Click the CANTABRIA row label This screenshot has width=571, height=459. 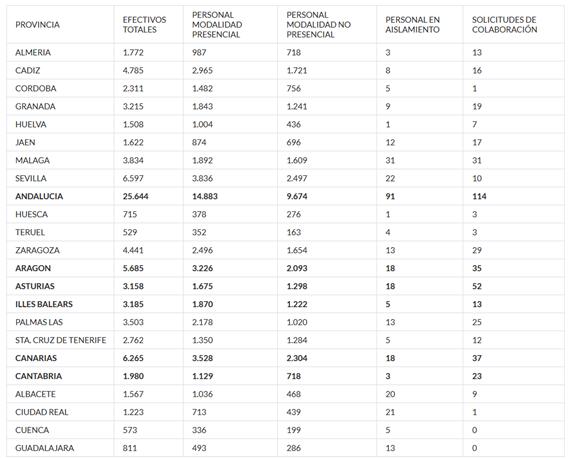(38, 376)
